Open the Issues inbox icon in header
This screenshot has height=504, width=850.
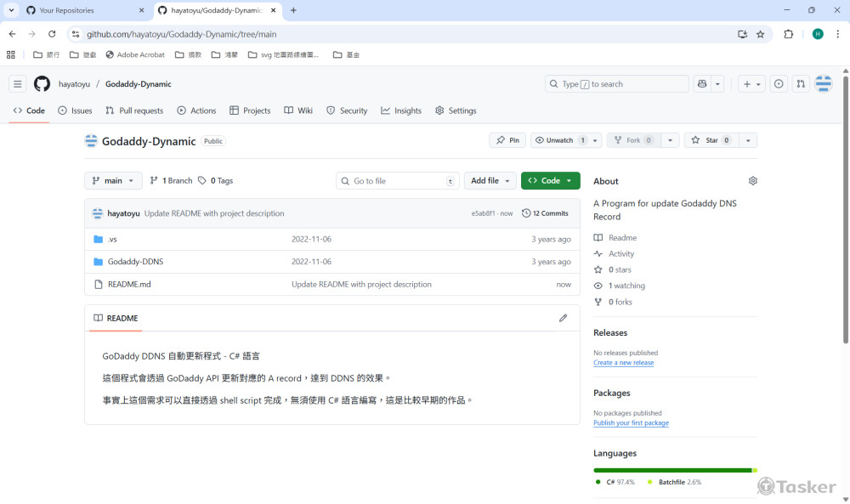779,84
